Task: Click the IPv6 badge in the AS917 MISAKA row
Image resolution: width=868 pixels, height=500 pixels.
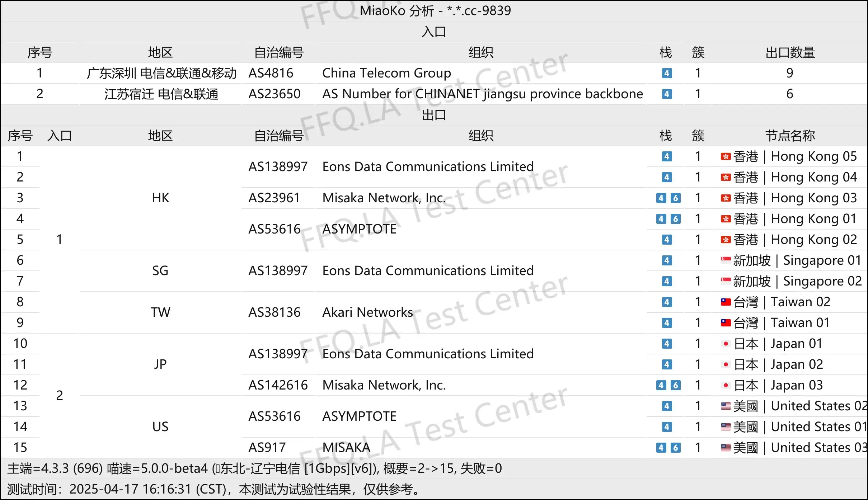Action: 675,448
